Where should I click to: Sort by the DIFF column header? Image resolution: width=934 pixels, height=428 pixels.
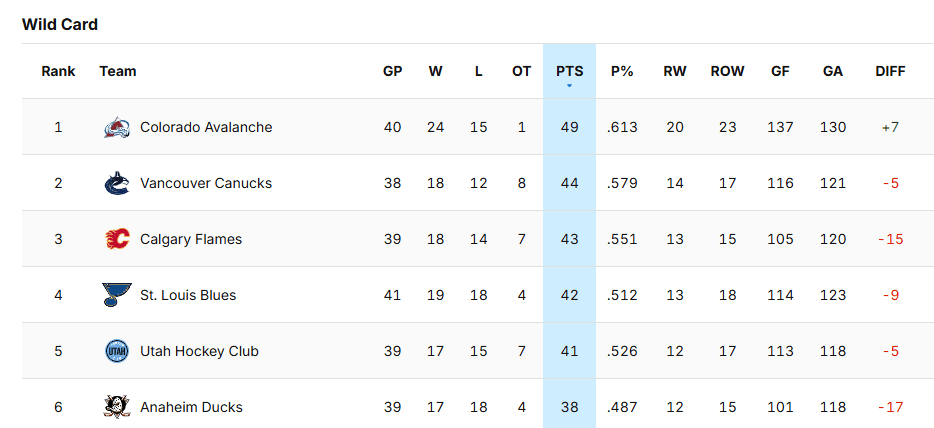[x=890, y=71]
